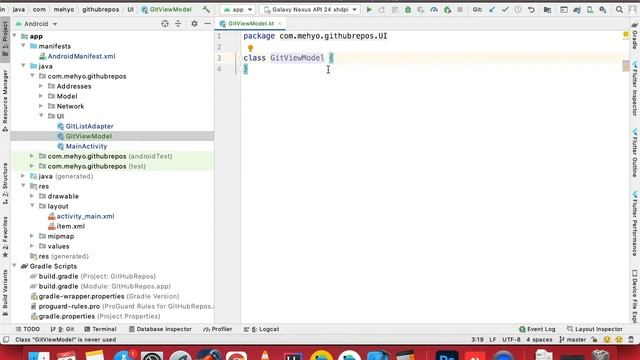This screenshot has height=360, width=640.
Task: Click UTF-8 encoding in status bar
Action: pyautogui.click(x=511, y=340)
